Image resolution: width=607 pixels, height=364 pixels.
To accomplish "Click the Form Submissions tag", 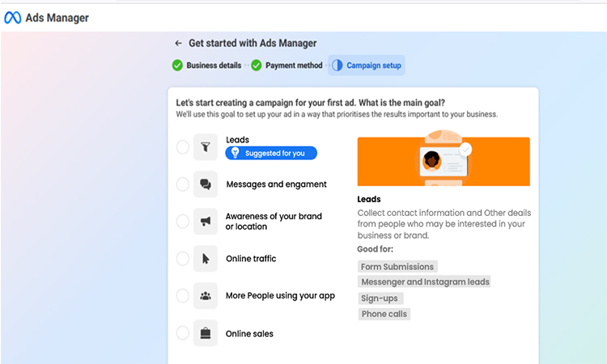I will [x=397, y=266].
